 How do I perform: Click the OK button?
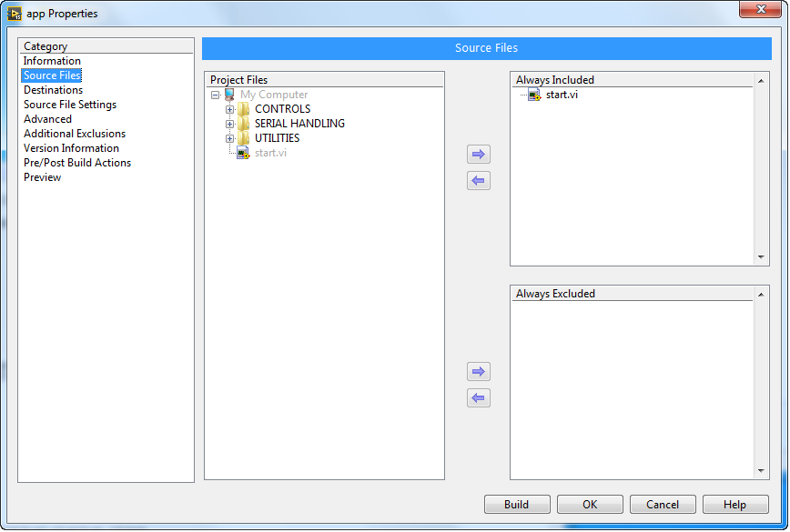tap(590, 505)
